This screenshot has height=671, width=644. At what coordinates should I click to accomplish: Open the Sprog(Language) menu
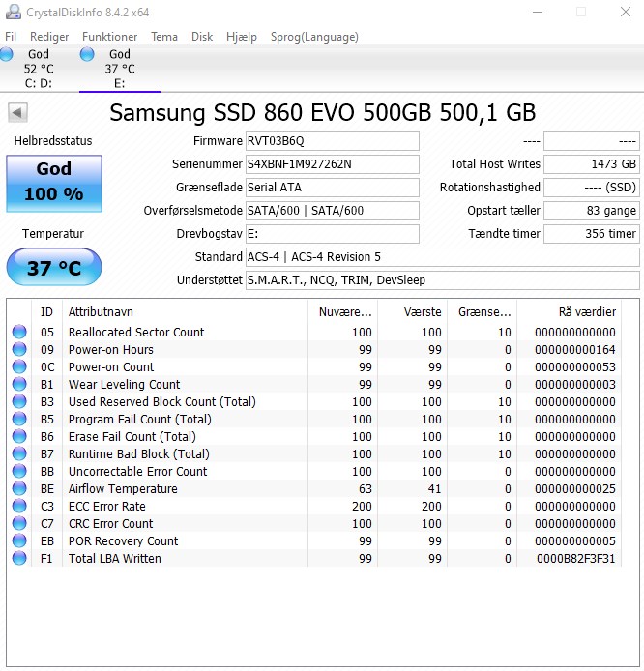click(x=314, y=37)
